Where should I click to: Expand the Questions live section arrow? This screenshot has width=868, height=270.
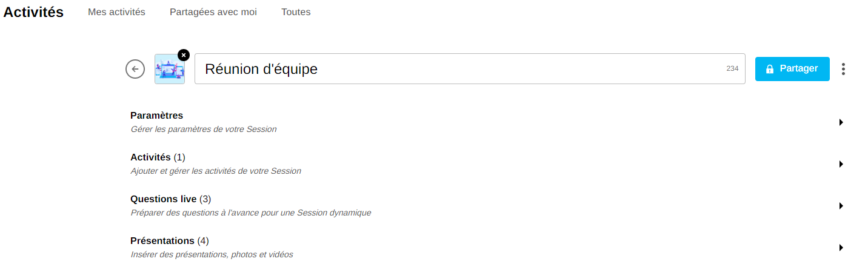841,206
